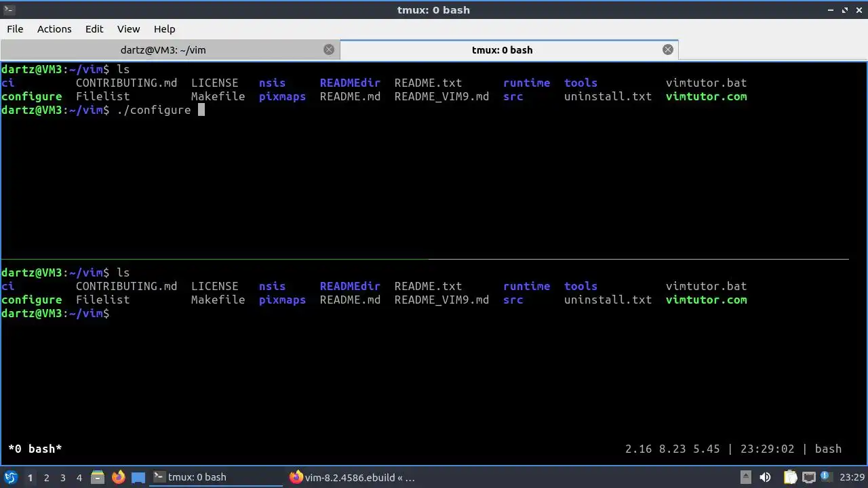Click the tmux status window *0 bash*

pos(35,449)
